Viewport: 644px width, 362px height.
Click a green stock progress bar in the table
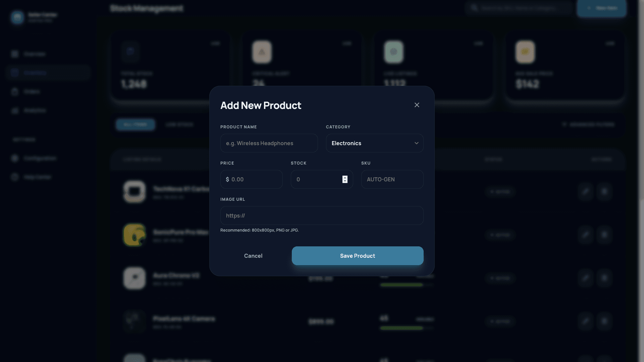(401, 285)
